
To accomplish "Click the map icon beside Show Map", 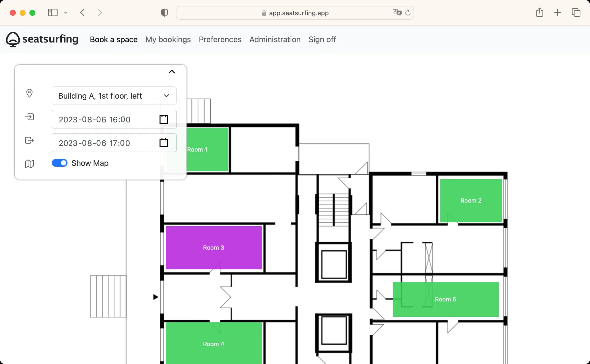I will (29, 164).
